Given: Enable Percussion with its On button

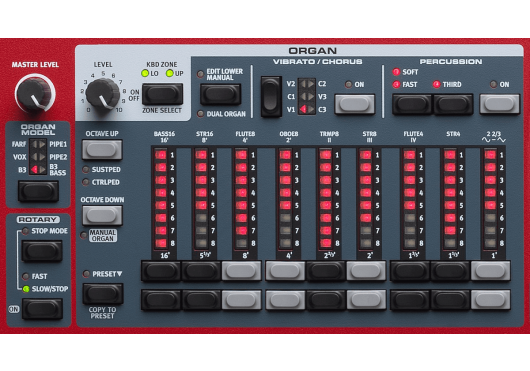Looking at the screenshot, I should point(500,104).
